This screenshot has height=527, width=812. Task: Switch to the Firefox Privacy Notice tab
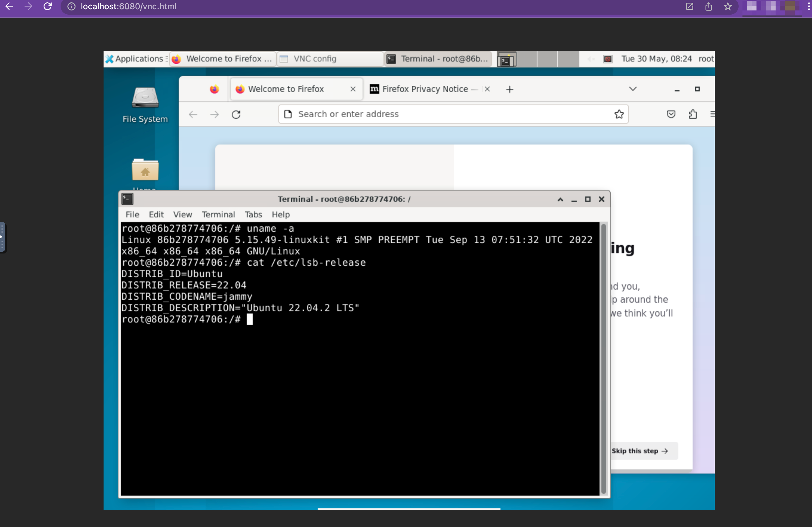(424, 89)
